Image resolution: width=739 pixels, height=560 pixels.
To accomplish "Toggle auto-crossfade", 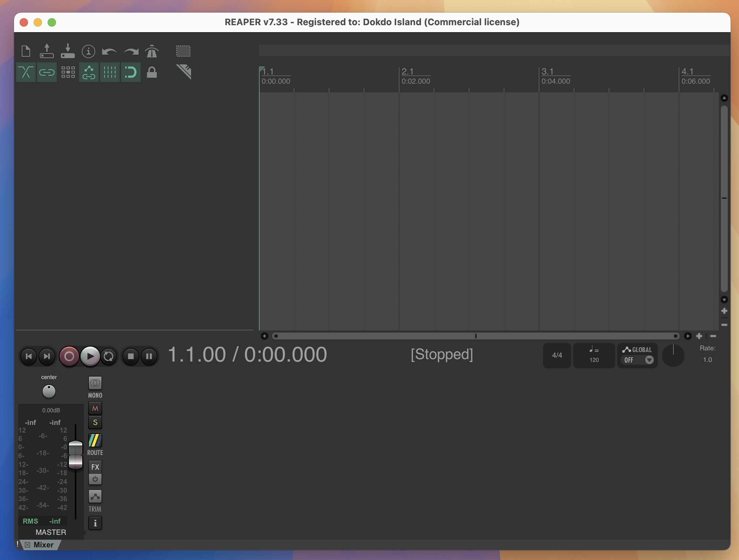I will [x=26, y=72].
